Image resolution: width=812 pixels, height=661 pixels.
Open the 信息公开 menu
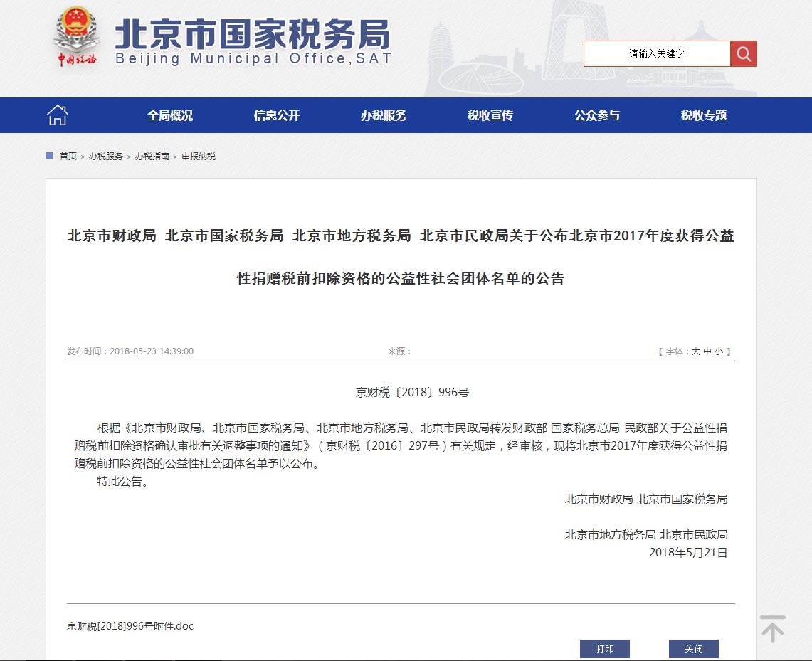click(277, 115)
